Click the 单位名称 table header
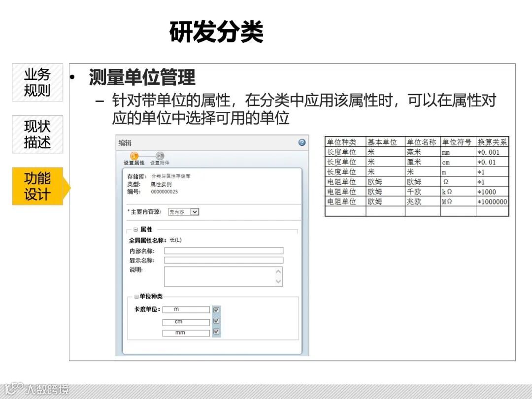 click(x=423, y=142)
